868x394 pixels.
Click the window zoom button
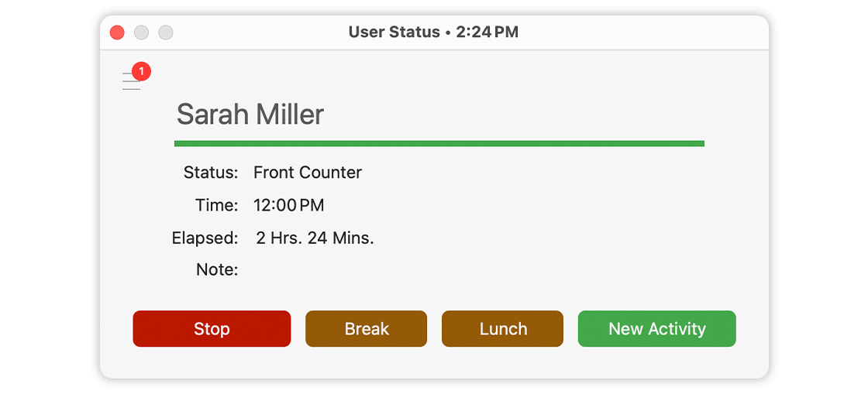pyautogui.click(x=165, y=33)
